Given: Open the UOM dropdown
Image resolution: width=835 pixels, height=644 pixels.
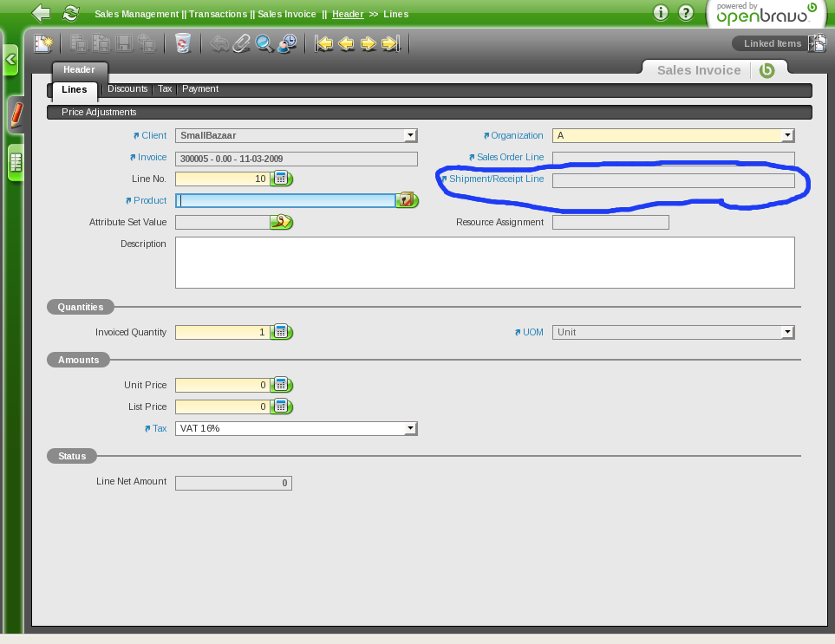Looking at the screenshot, I should coord(787,332).
